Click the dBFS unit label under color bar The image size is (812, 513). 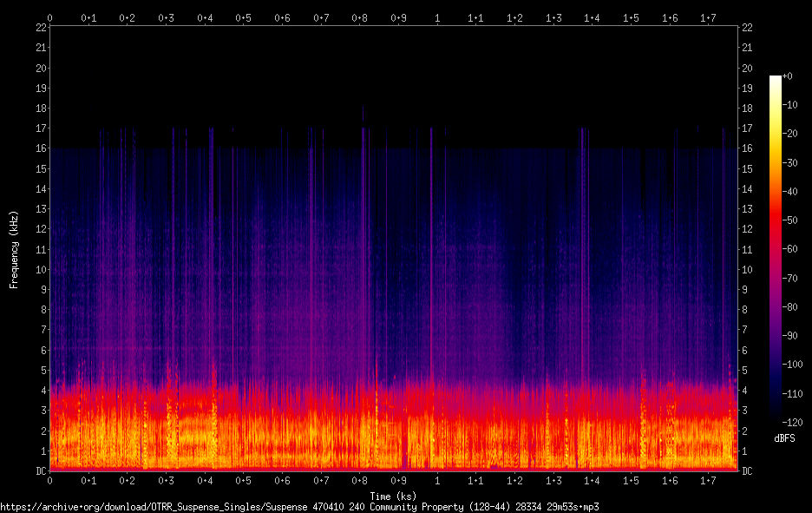pyautogui.click(x=784, y=438)
